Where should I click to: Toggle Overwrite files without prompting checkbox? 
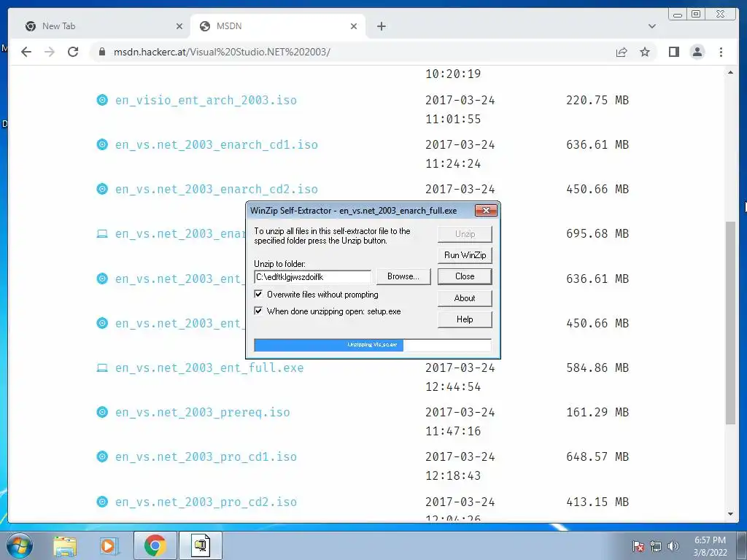(258, 295)
